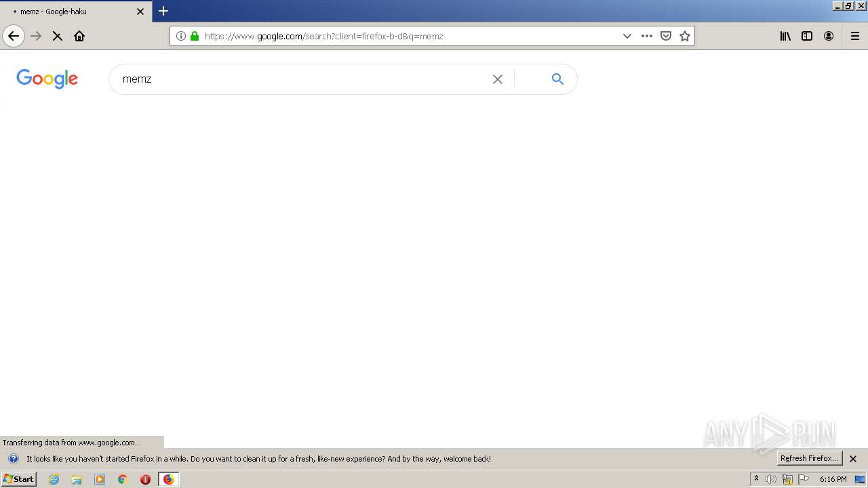This screenshot has width=868, height=488.
Task: Save page to Pocket
Action: (666, 36)
